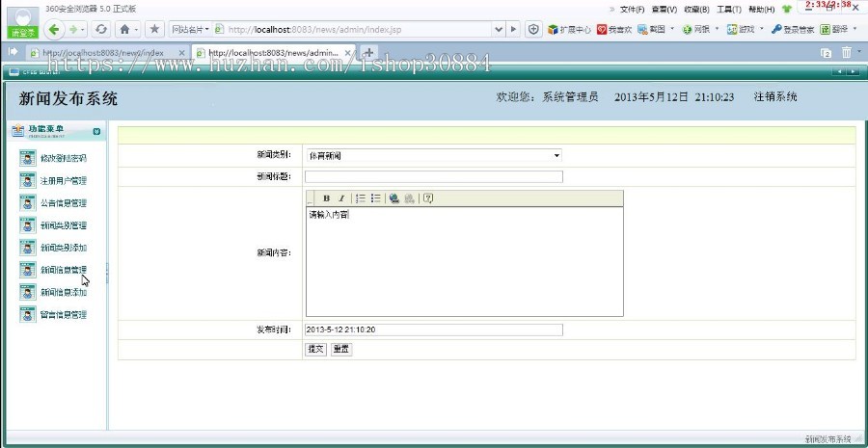The width and height of the screenshot is (868, 448).
Task: Open the 游戏 games toolbar item
Action: [741, 30]
